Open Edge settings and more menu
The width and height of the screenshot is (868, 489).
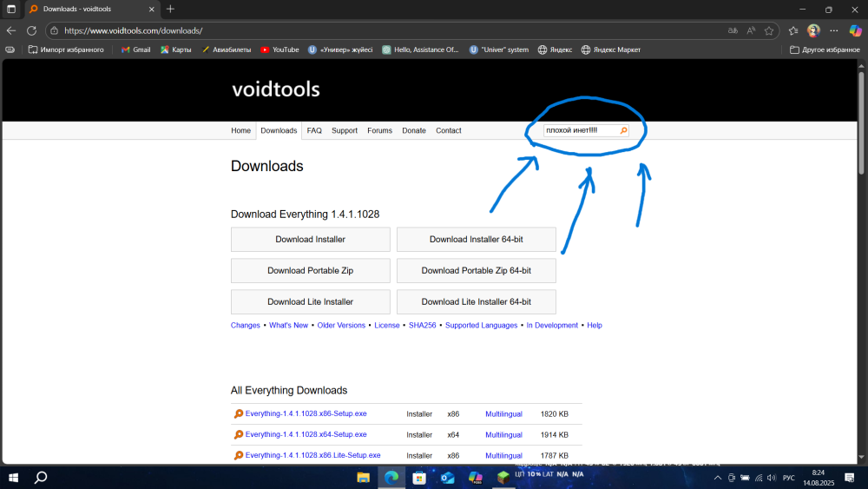coord(833,30)
